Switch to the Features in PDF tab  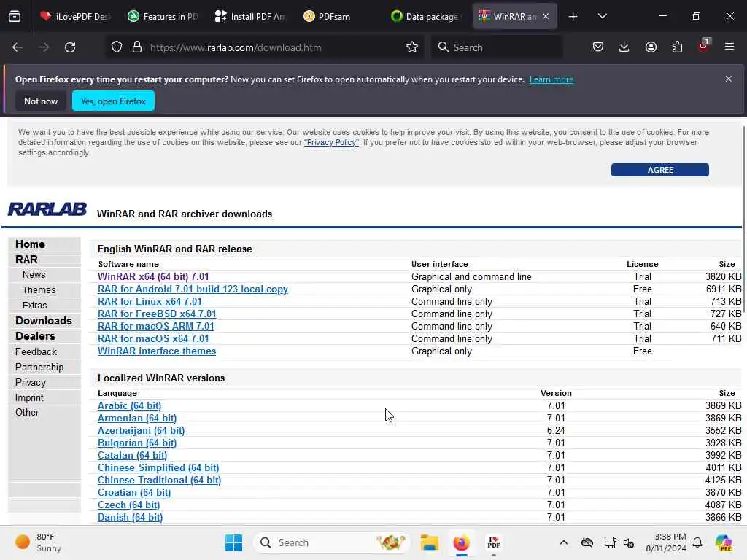click(x=163, y=17)
